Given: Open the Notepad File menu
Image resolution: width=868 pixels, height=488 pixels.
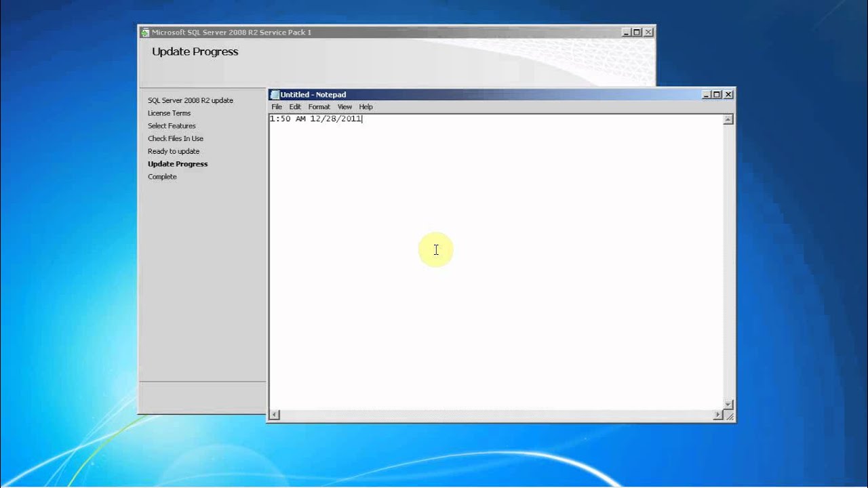Looking at the screenshot, I should pyautogui.click(x=277, y=107).
